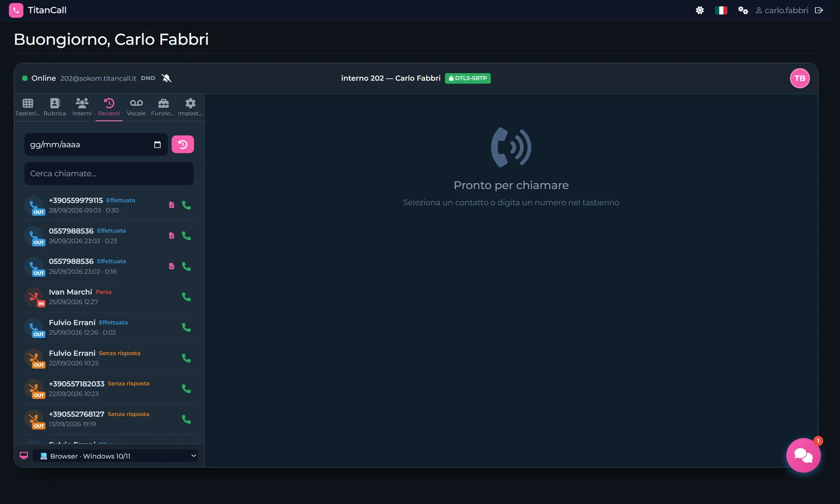Open recording file for +390559979115 call
Screen dimensions: 840x504
tap(172, 205)
